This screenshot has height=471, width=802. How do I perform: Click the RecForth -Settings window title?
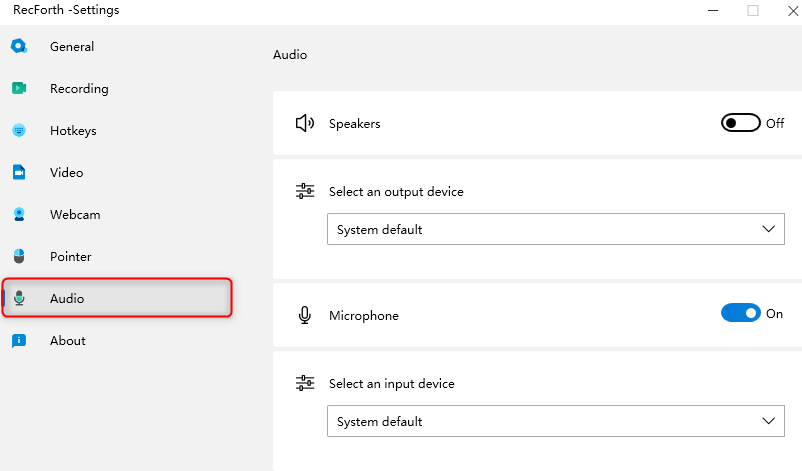[66, 10]
